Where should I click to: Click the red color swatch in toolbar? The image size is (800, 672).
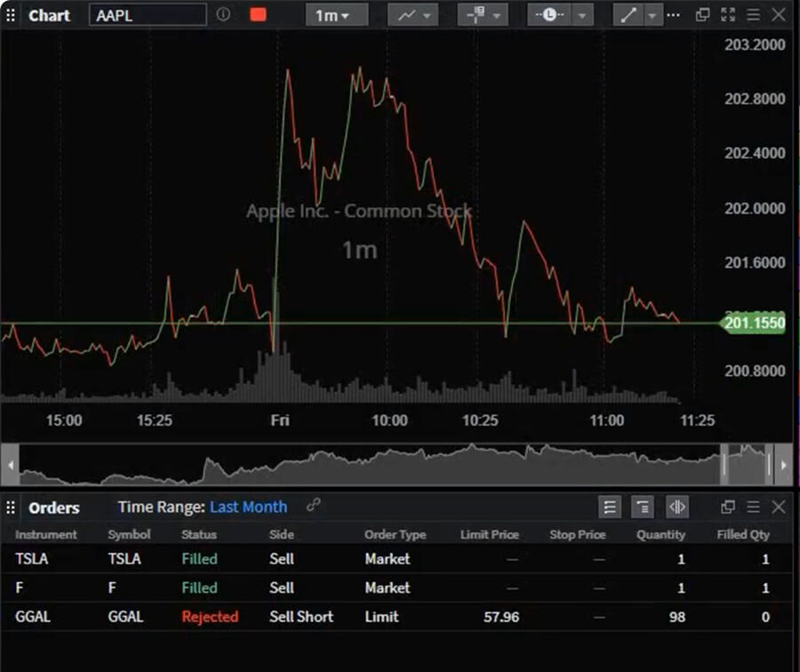pyautogui.click(x=258, y=15)
